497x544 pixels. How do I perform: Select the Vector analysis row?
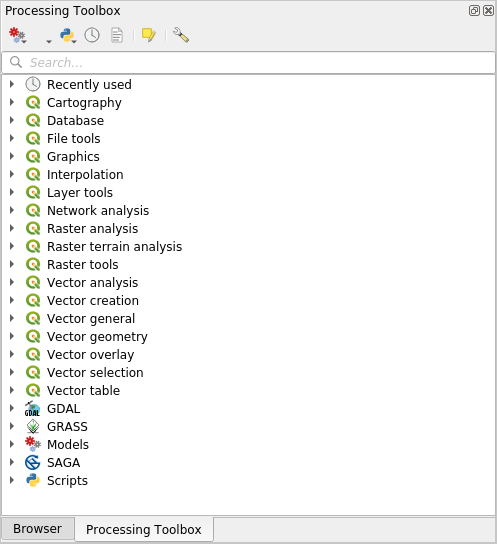tap(248, 282)
